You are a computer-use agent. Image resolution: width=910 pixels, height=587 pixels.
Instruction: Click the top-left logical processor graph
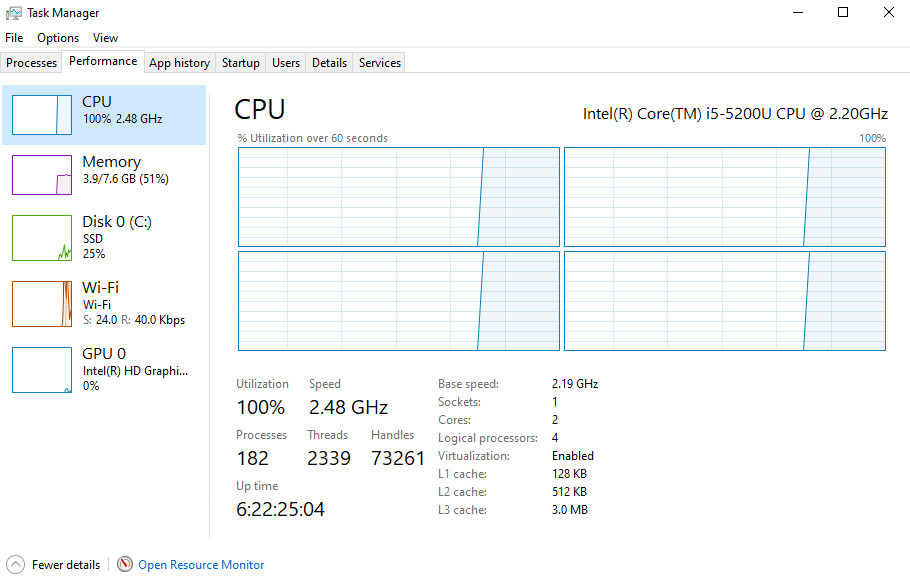pyautogui.click(x=399, y=197)
